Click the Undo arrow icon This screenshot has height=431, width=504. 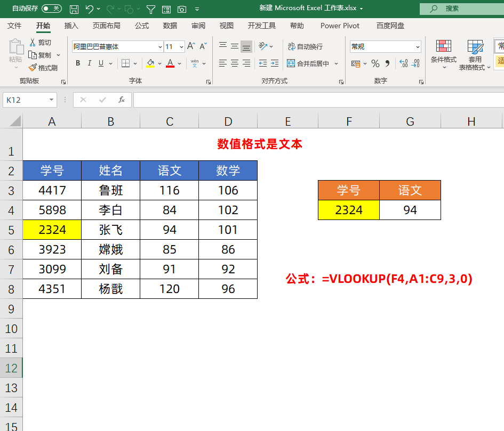[89, 9]
